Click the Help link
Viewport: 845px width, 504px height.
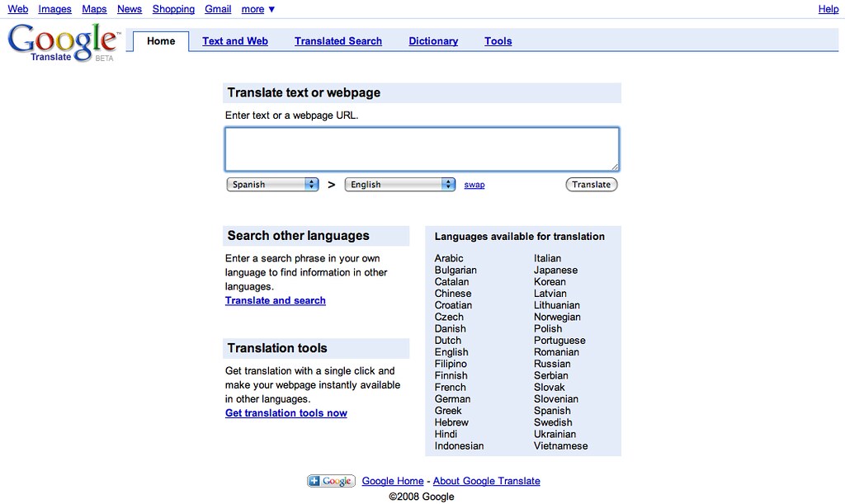pyautogui.click(x=828, y=9)
